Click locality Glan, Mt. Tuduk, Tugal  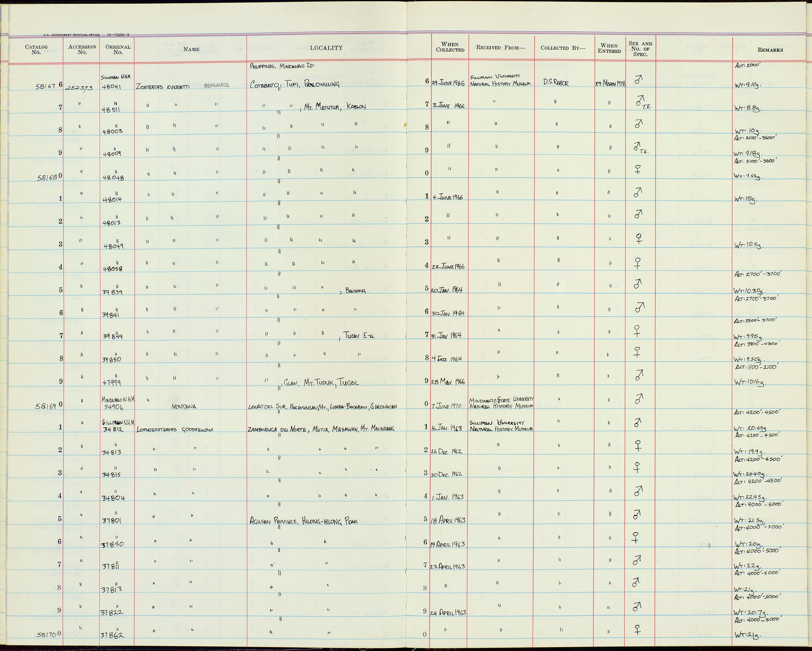(321, 383)
